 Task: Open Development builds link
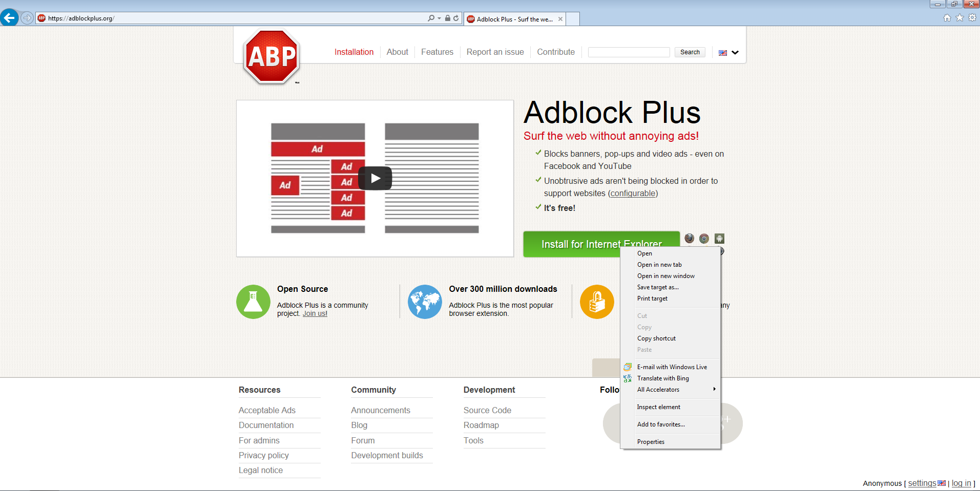point(387,455)
